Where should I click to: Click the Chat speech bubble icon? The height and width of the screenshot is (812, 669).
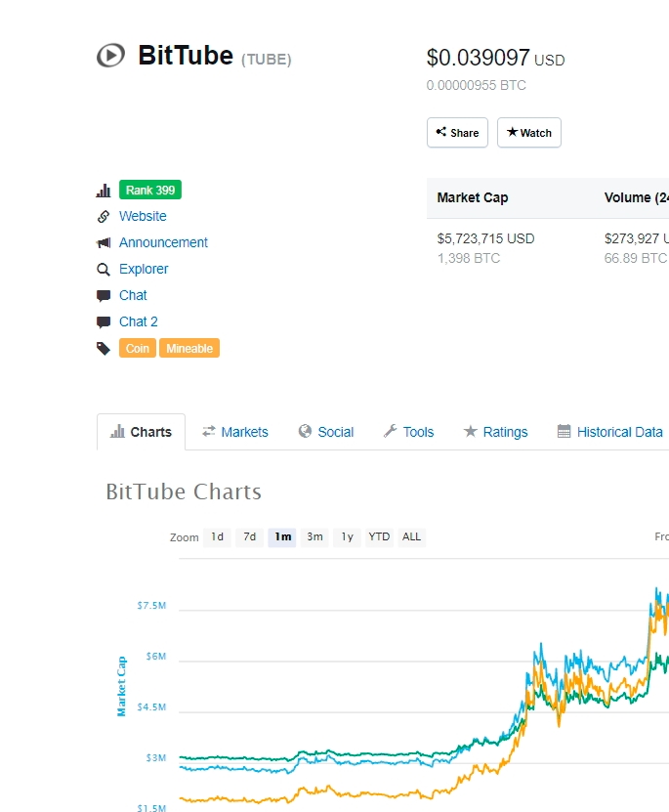coord(104,296)
